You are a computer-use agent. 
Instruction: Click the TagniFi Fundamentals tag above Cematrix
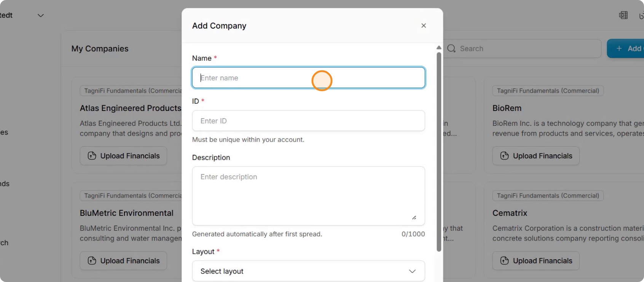coord(548,196)
